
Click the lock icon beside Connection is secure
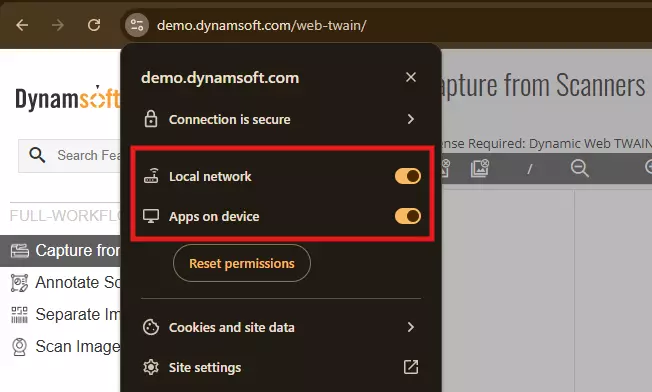(151, 119)
